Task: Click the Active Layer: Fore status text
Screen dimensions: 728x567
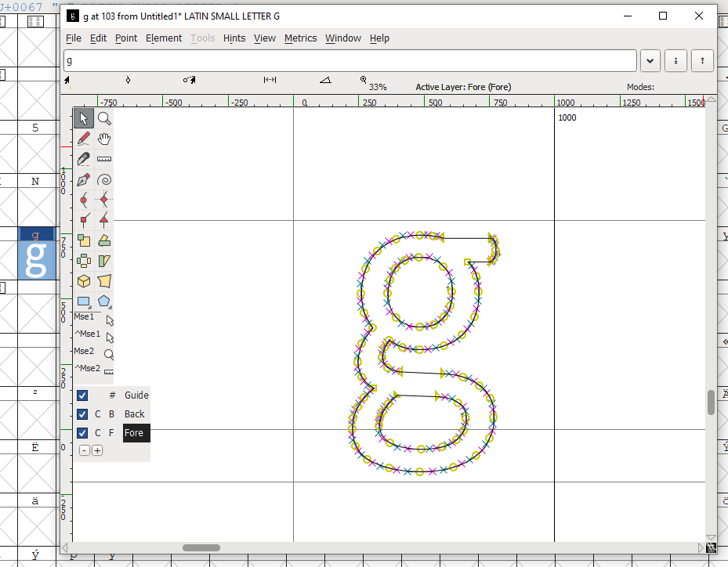Action: pyautogui.click(x=463, y=87)
